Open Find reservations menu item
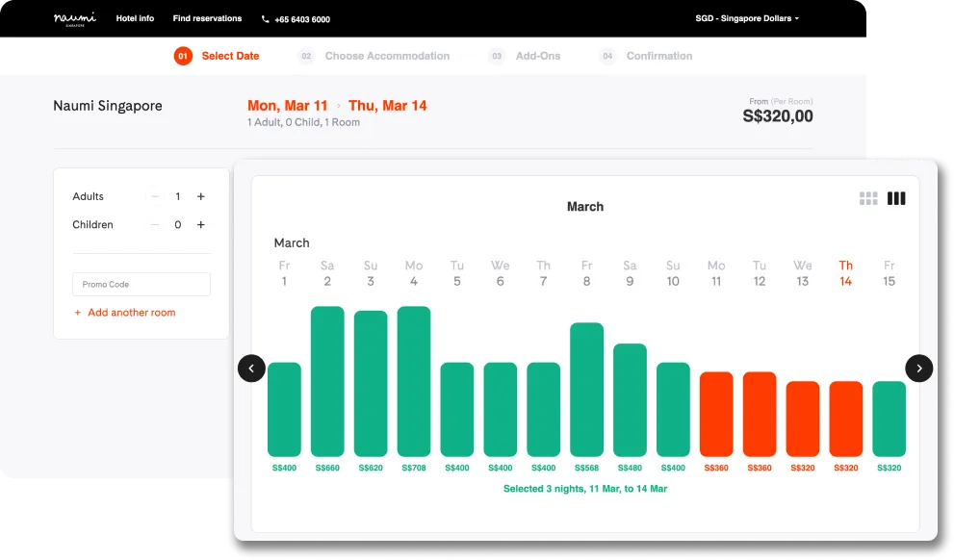The height and width of the screenshot is (560, 954). tap(207, 18)
